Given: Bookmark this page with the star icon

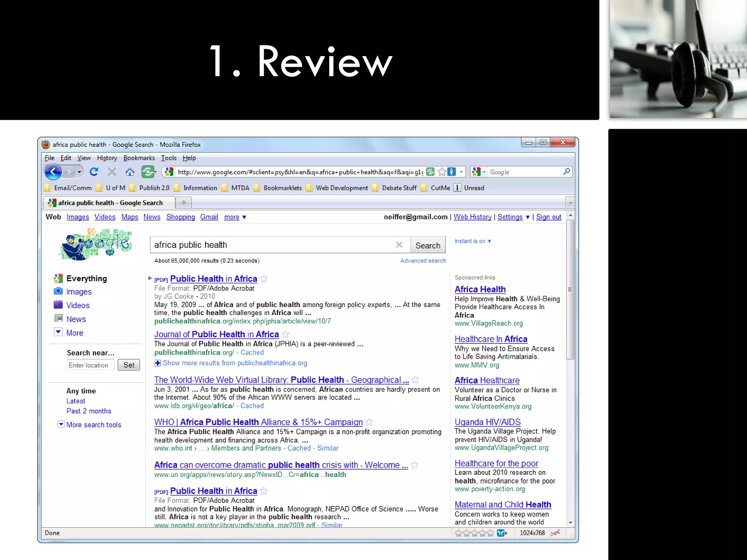Looking at the screenshot, I should click(442, 172).
